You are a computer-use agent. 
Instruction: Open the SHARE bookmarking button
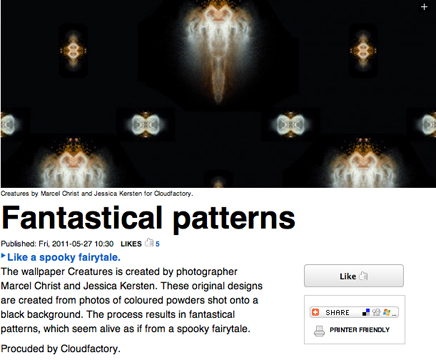click(x=354, y=312)
